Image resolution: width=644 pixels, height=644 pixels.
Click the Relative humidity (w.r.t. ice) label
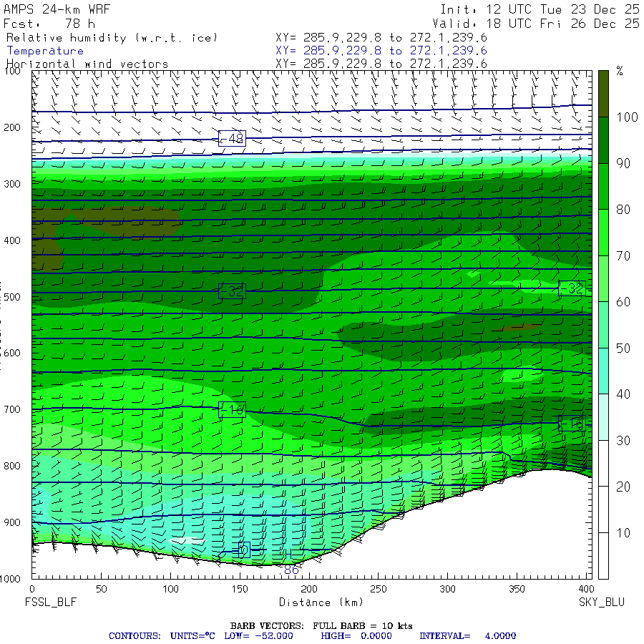point(112,38)
